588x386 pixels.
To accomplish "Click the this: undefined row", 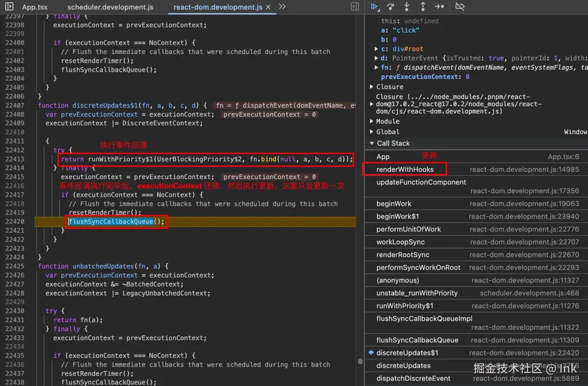I will (x=410, y=21).
